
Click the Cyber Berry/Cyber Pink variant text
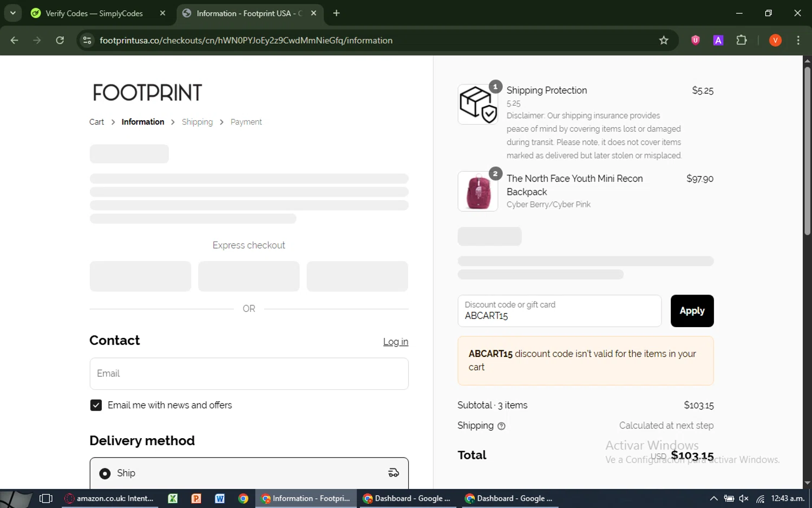tap(548, 205)
